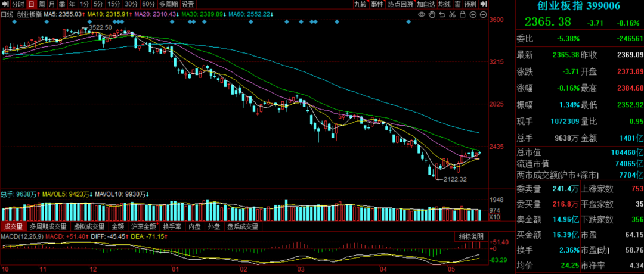Open the 预测 forecast tool
The width and height of the screenshot is (644, 274).
tap(470, 4)
